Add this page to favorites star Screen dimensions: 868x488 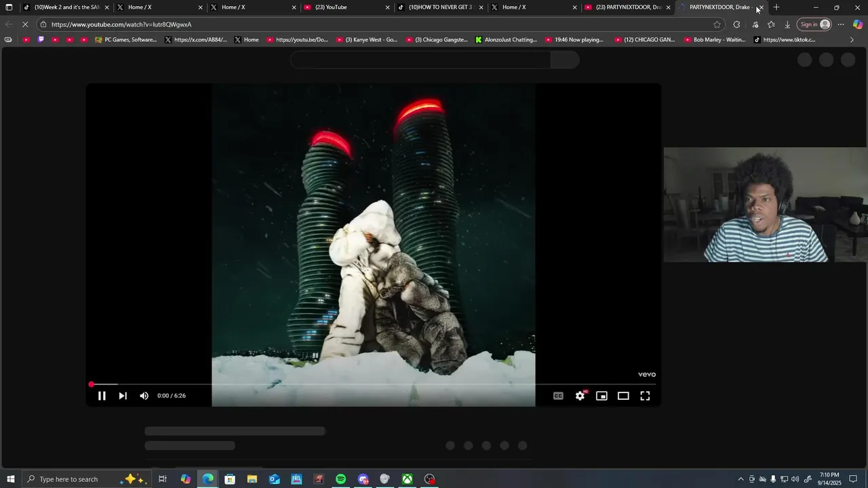(x=717, y=24)
